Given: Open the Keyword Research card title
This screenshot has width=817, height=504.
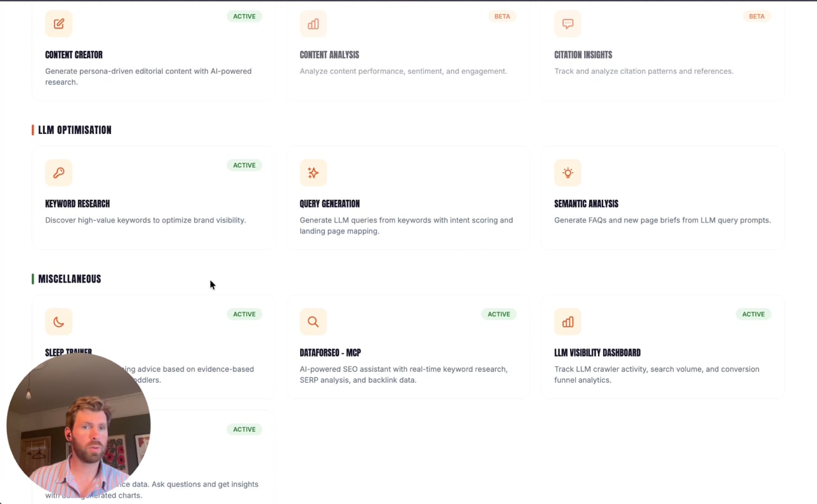Looking at the screenshot, I should [77, 204].
